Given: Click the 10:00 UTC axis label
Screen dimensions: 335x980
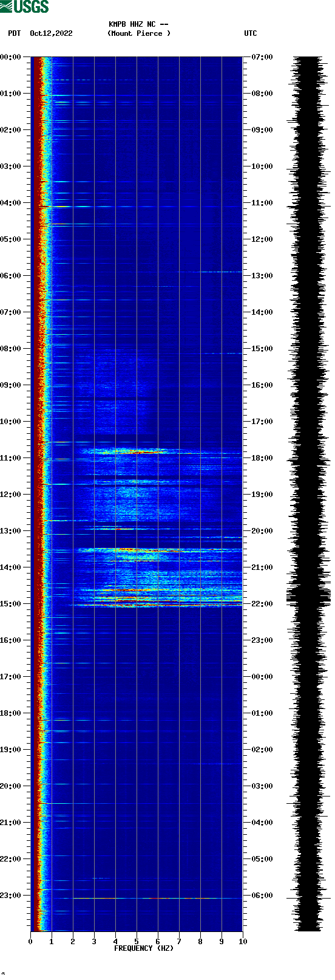Looking at the screenshot, I should click(x=262, y=166).
